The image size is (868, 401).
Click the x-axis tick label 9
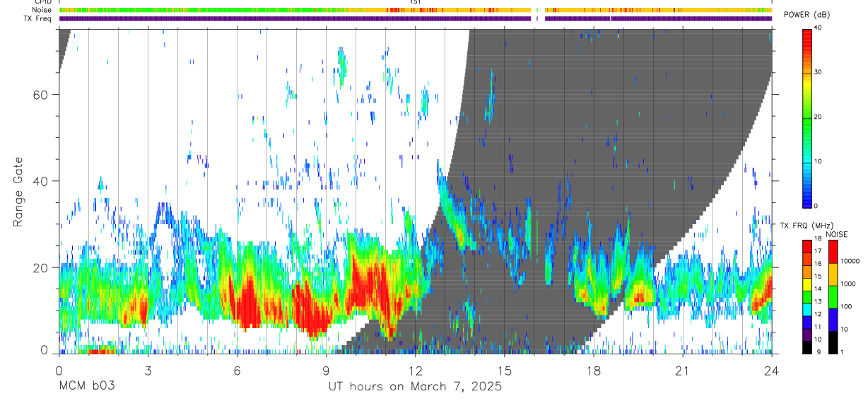tap(326, 371)
